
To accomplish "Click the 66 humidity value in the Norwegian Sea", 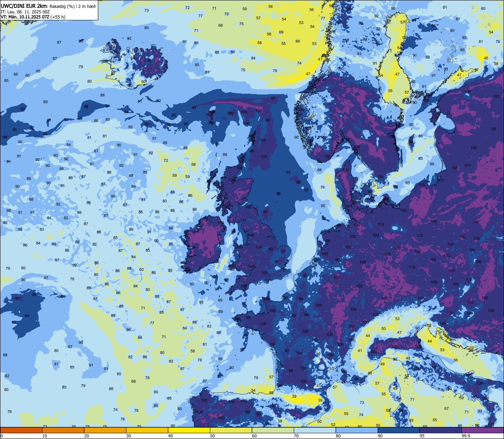I will [x=298, y=41].
